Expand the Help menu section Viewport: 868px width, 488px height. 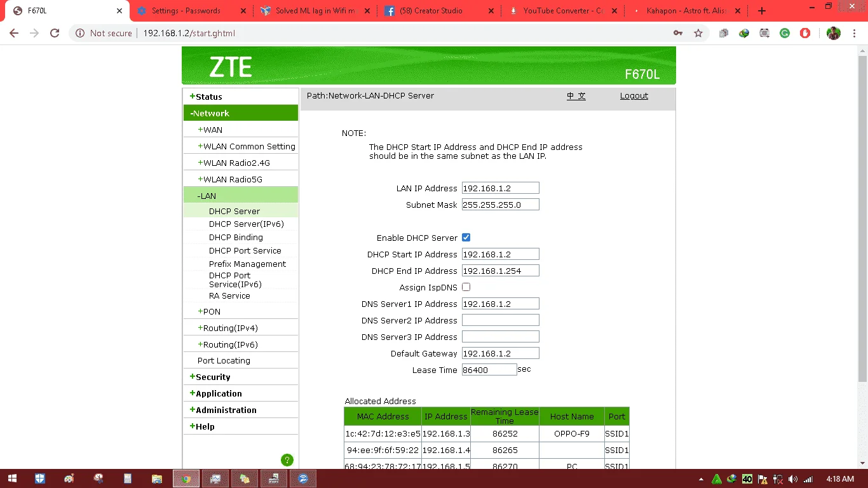click(x=202, y=426)
